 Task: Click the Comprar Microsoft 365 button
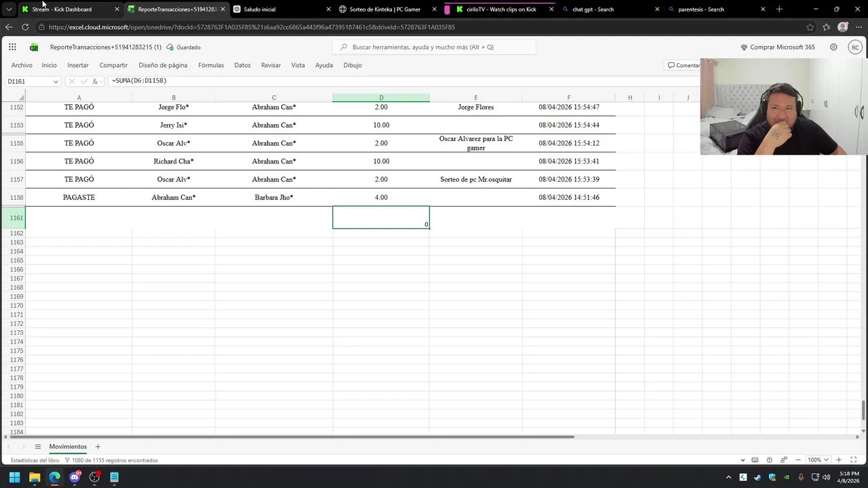click(778, 47)
